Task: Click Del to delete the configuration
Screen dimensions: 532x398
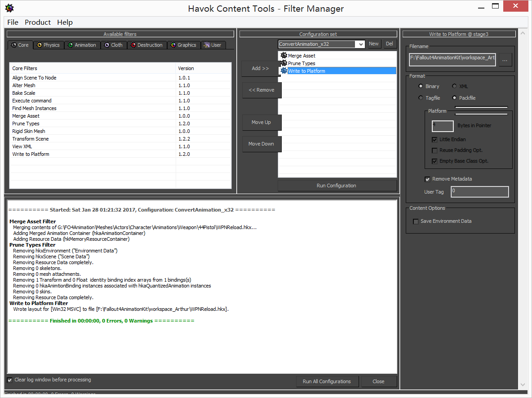Action: [x=390, y=44]
